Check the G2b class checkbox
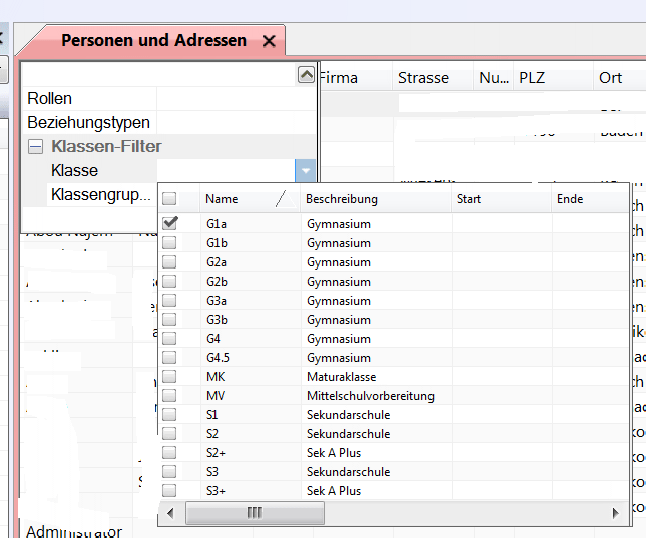The height and width of the screenshot is (538, 646). (170, 281)
